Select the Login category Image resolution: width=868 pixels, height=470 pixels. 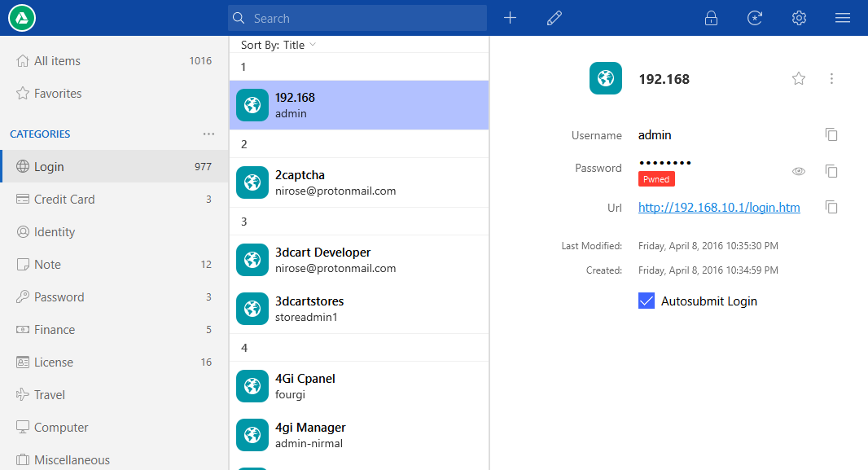coord(114,167)
